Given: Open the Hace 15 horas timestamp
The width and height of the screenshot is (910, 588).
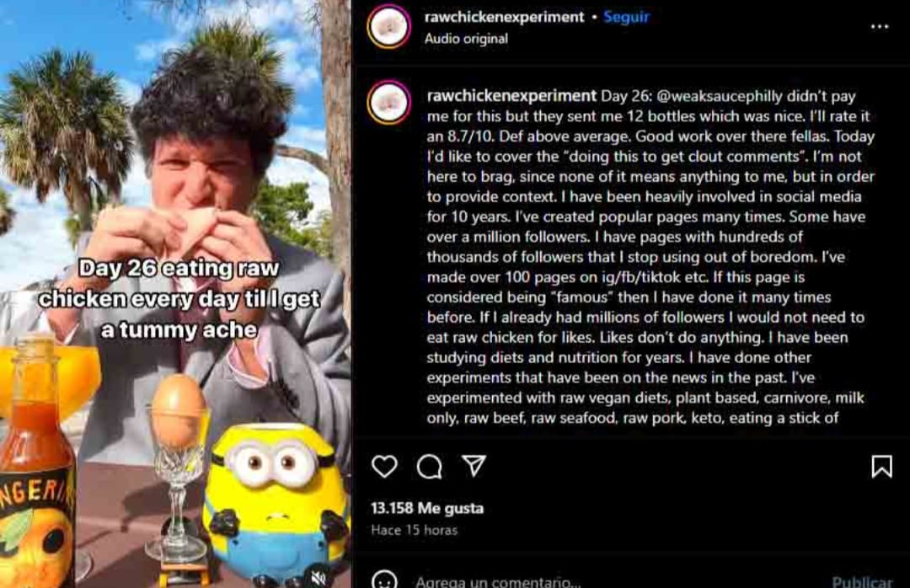Looking at the screenshot, I should [415, 529].
